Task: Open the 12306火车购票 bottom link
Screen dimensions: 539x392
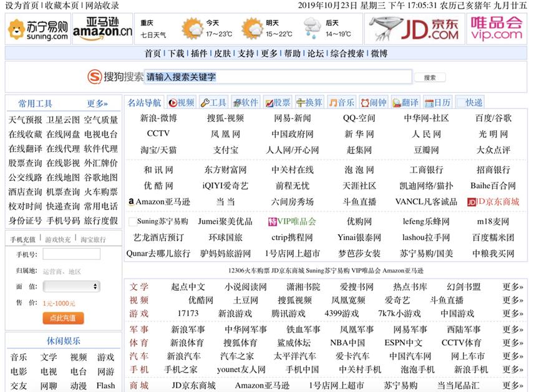Action: coord(249,270)
